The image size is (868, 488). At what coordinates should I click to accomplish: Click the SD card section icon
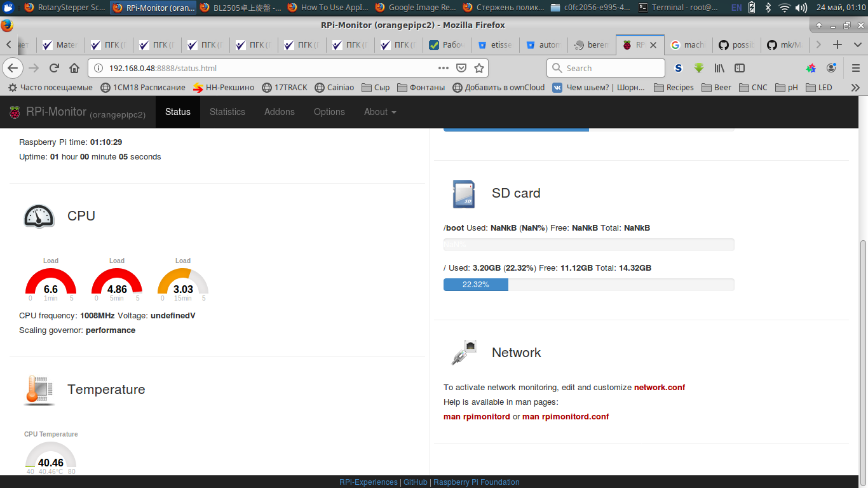464,193
